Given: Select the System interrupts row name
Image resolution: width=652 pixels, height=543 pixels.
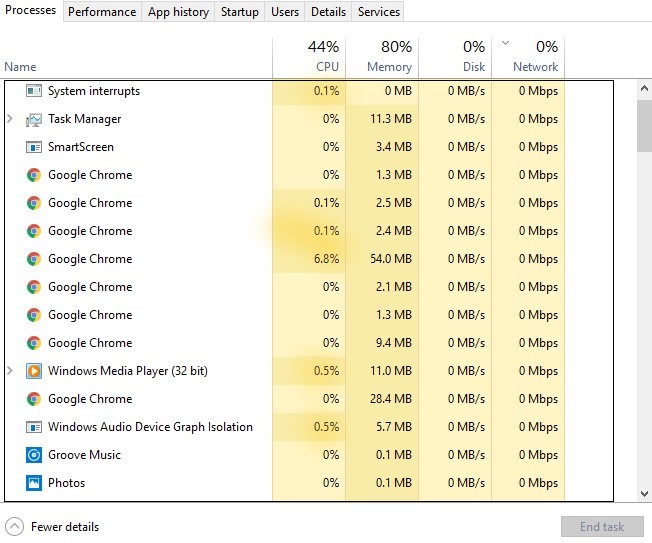Looking at the screenshot, I should coord(94,91).
